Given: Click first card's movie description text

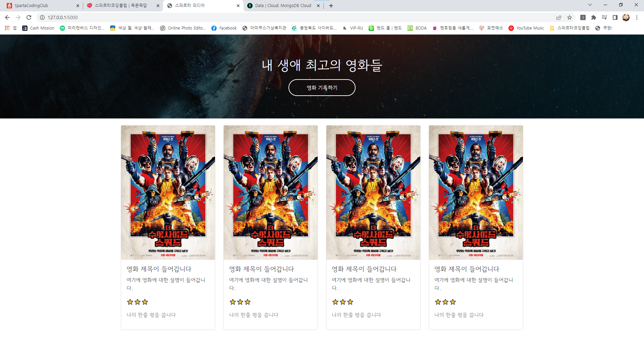Looking at the screenshot, I should [166, 284].
